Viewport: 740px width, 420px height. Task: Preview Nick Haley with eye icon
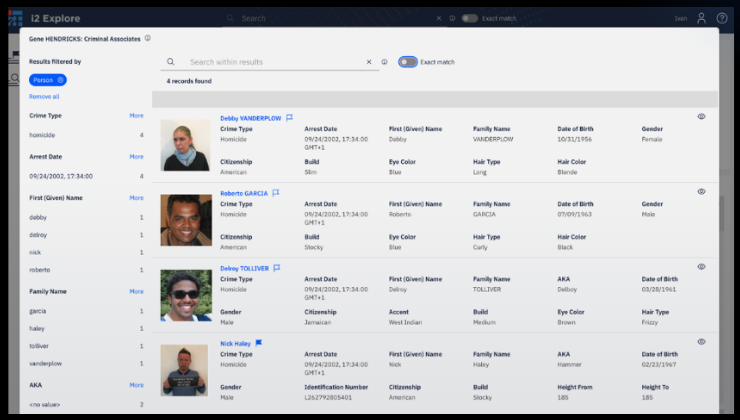tap(701, 342)
